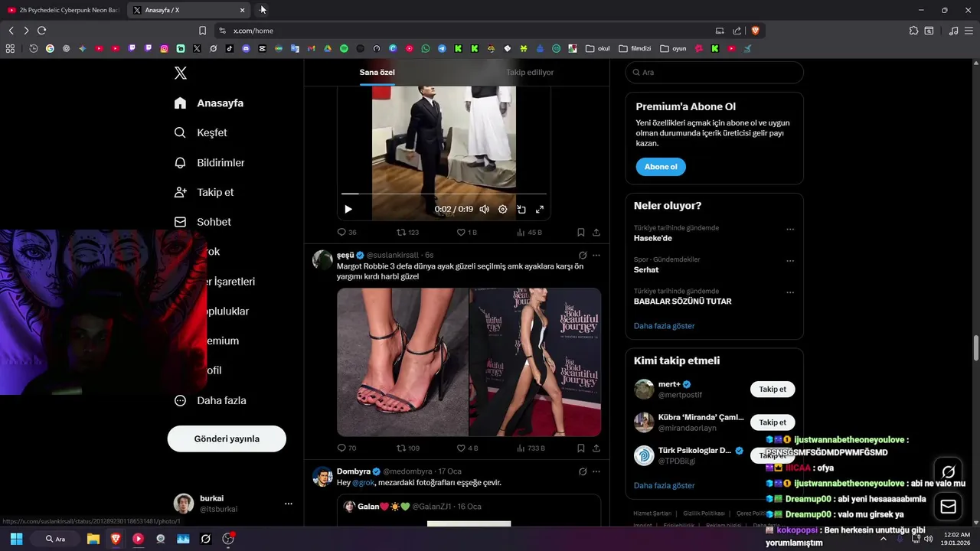
Task: Click the Ara search field
Action: click(x=714, y=72)
